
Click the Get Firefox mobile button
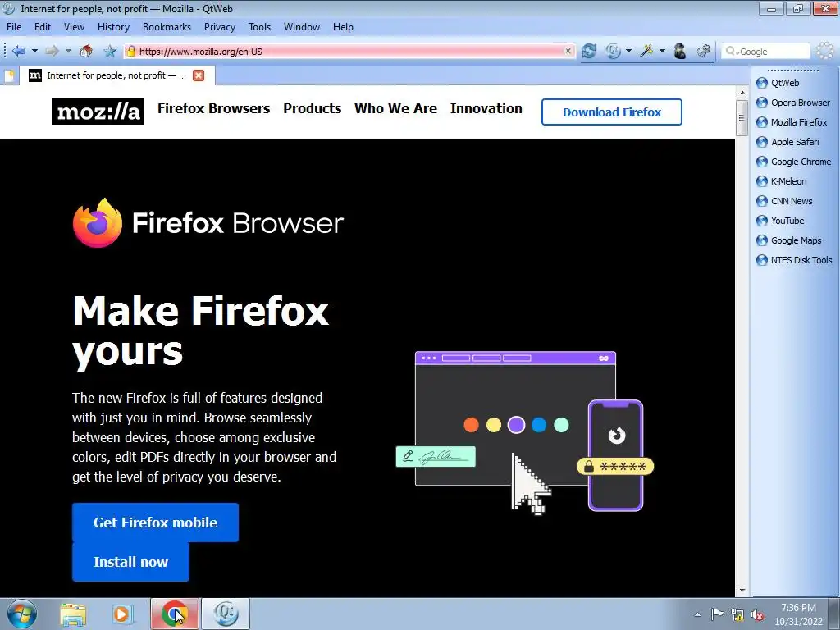(x=155, y=523)
